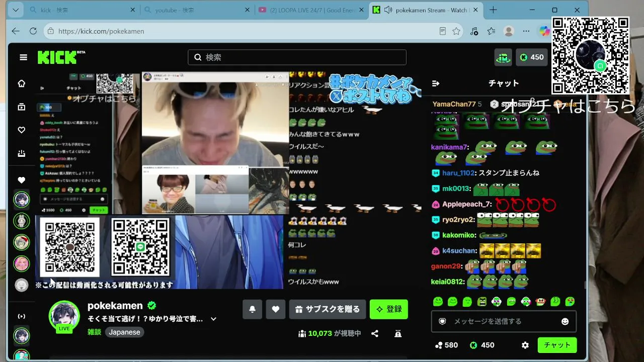
Task: Click the KICKs balance 450 below chat
Action: click(x=482, y=345)
